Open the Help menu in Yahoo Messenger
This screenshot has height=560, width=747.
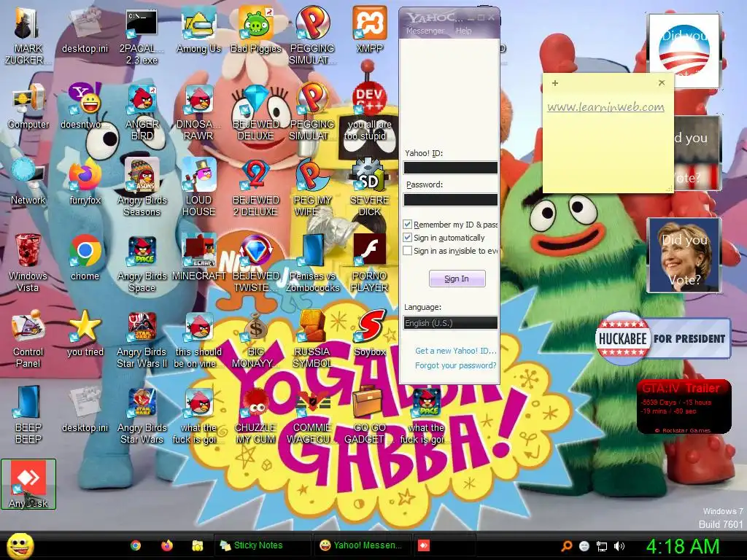(463, 31)
